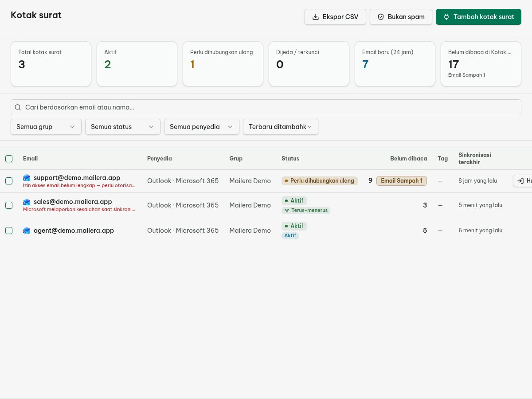This screenshot has width=532, height=399.
Task: Click the "Belum dibaca" column header
Action: pos(409,159)
